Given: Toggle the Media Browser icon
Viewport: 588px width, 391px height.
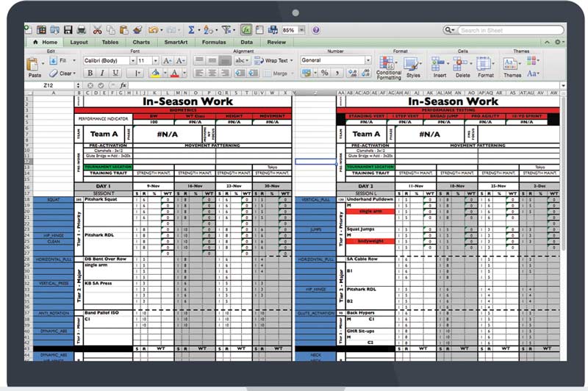Looking at the screenshot, I should pyautogui.click(x=273, y=30).
